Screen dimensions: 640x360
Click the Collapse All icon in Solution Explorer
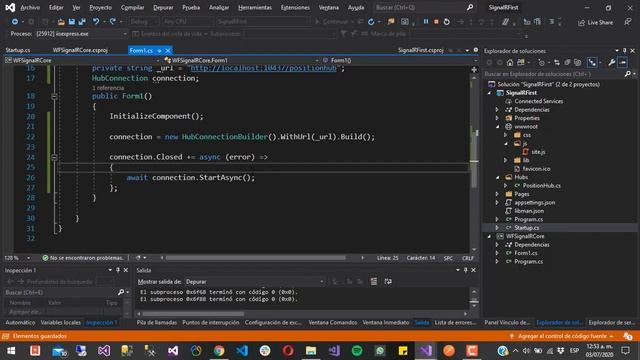tap(567, 62)
